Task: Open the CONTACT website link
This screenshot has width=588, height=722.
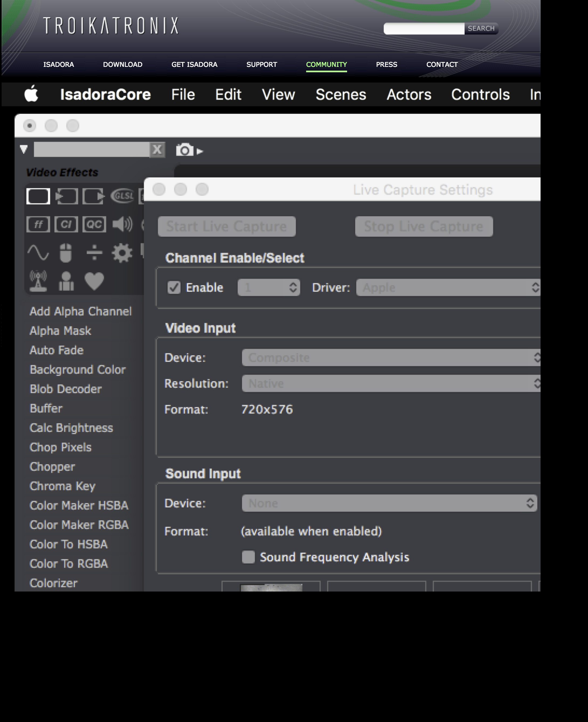Action: (x=442, y=64)
